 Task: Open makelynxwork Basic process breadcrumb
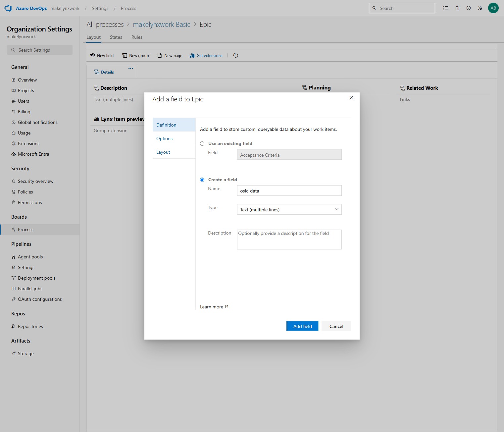coord(162,25)
